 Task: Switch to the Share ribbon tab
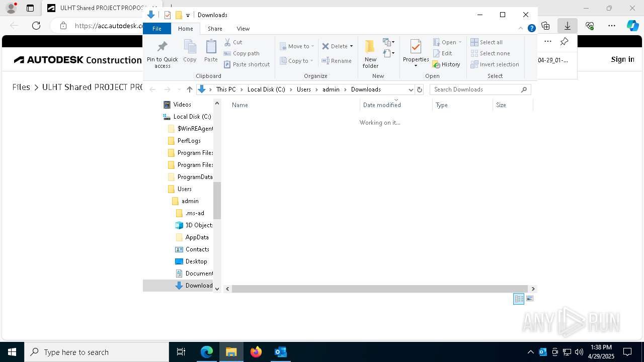[x=215, y=29]
